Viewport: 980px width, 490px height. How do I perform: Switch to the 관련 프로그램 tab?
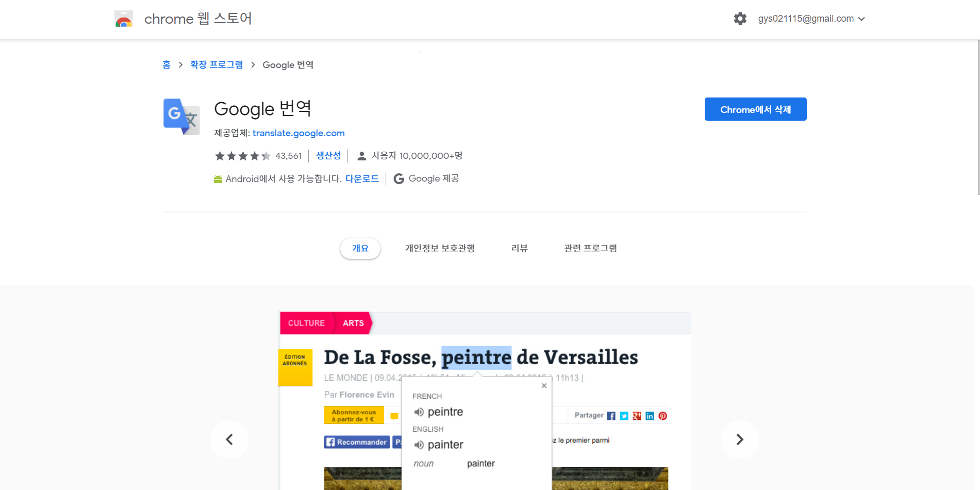tap(590, 249)
